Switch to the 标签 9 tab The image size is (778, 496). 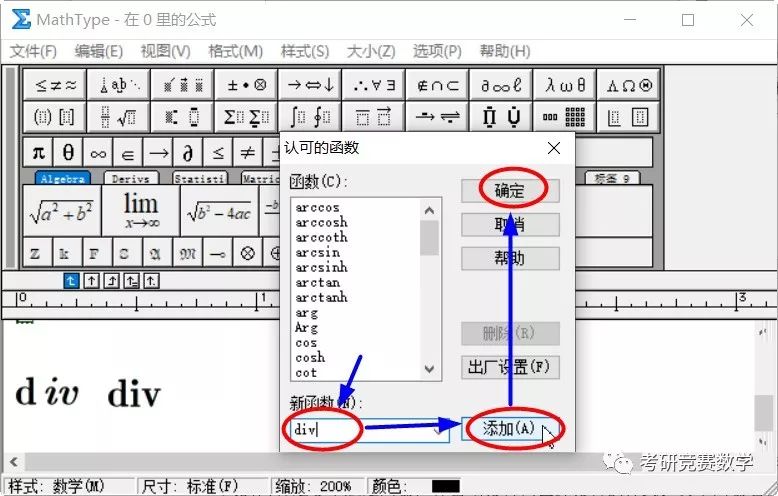612,179
